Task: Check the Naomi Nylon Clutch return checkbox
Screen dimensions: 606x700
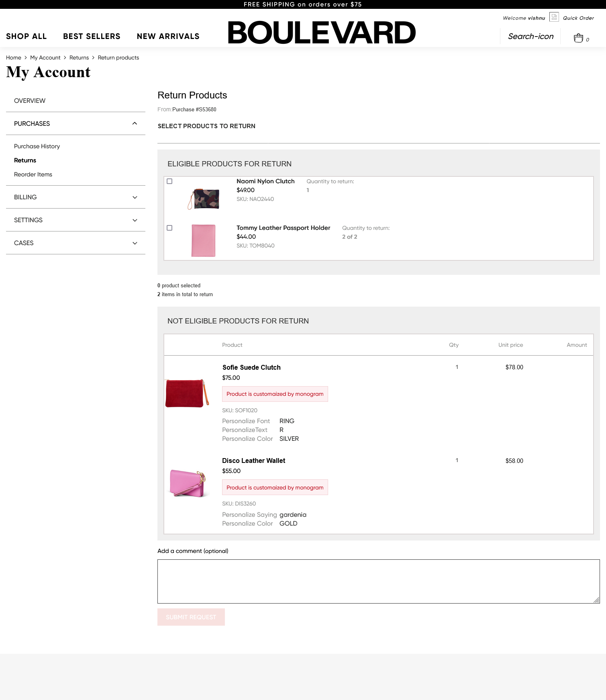Action: click(x=169, y=181)
